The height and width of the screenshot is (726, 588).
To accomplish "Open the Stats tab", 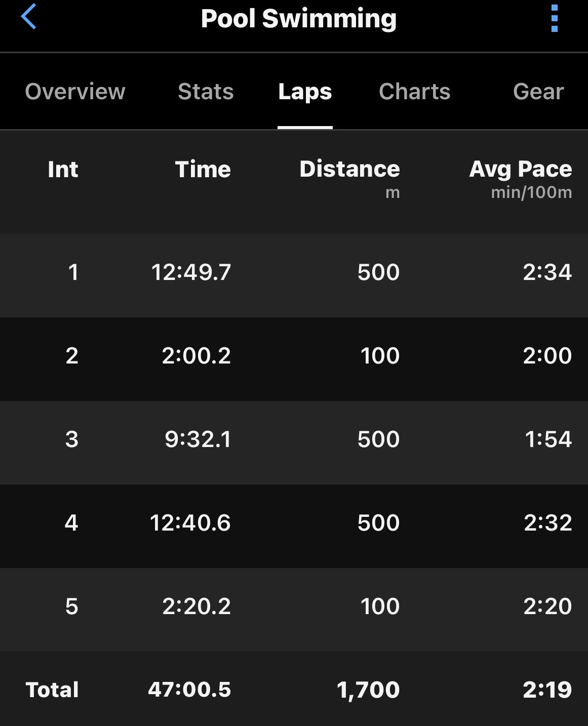I will click(x=206, y=92).
